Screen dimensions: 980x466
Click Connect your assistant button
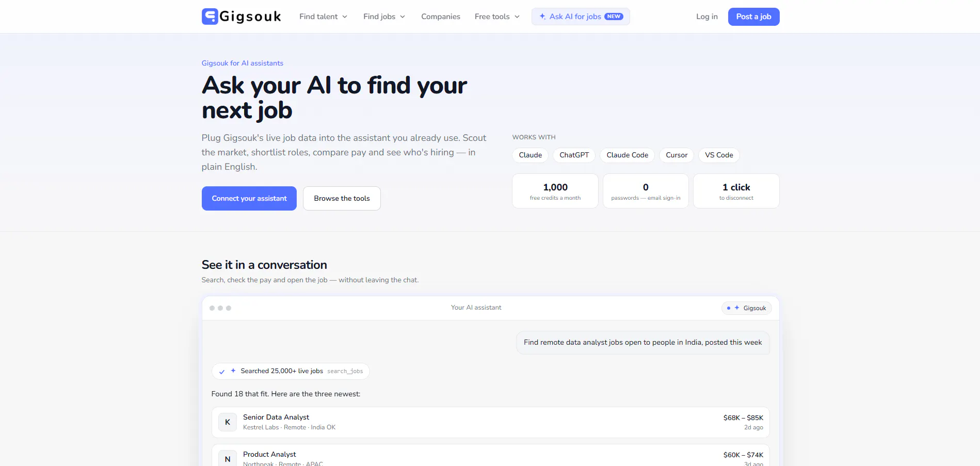[249, 198]
